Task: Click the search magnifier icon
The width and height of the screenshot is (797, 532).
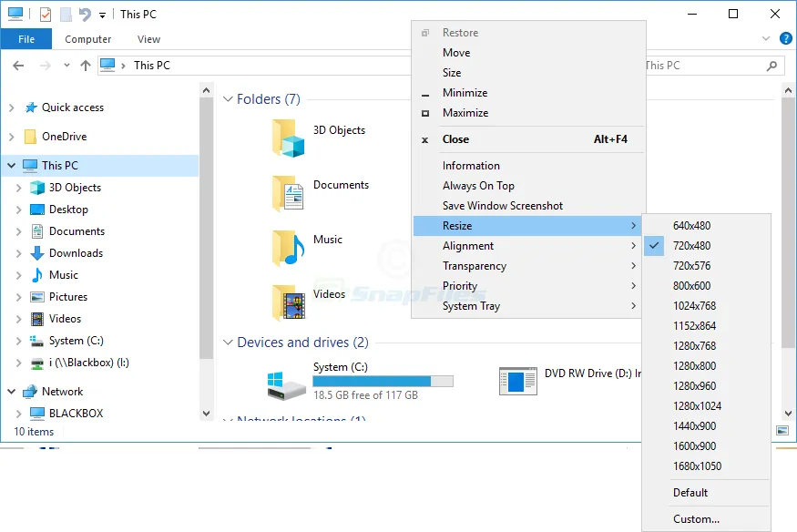Action: pos(771,66)
